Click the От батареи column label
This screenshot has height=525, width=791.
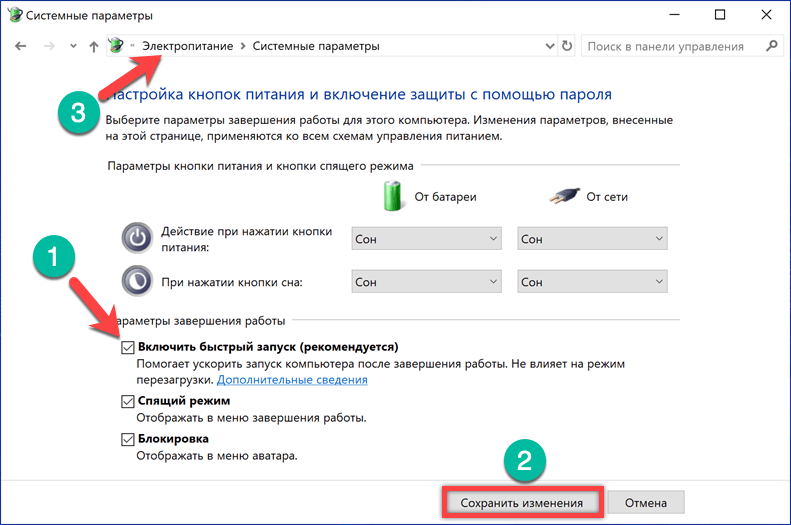[445, 197]
